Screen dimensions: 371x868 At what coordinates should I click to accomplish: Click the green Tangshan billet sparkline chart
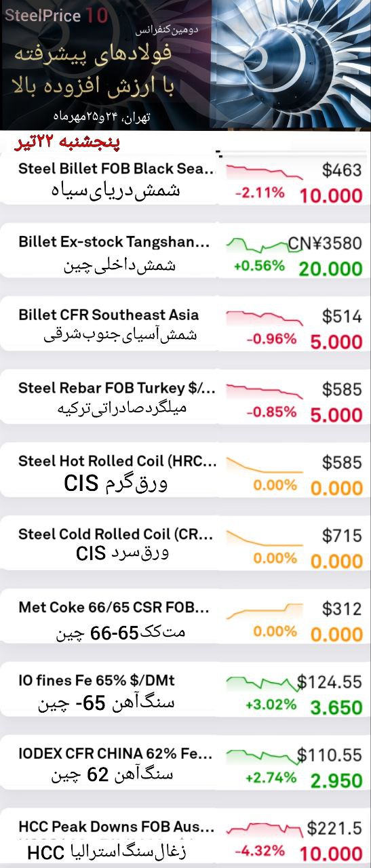point(264,244)
